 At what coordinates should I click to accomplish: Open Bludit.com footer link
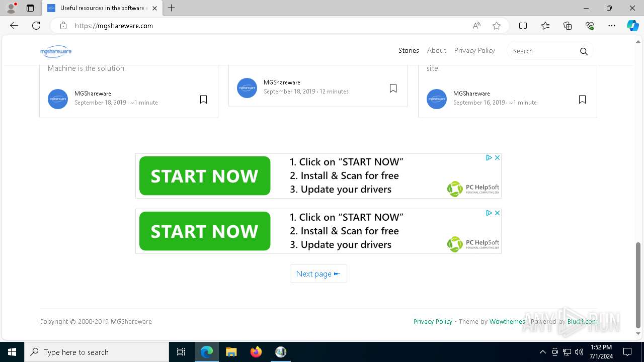[583, 321]
